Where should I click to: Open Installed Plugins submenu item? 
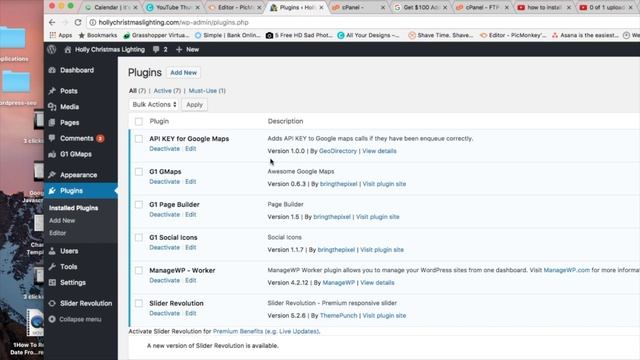[x=73, y=208]
